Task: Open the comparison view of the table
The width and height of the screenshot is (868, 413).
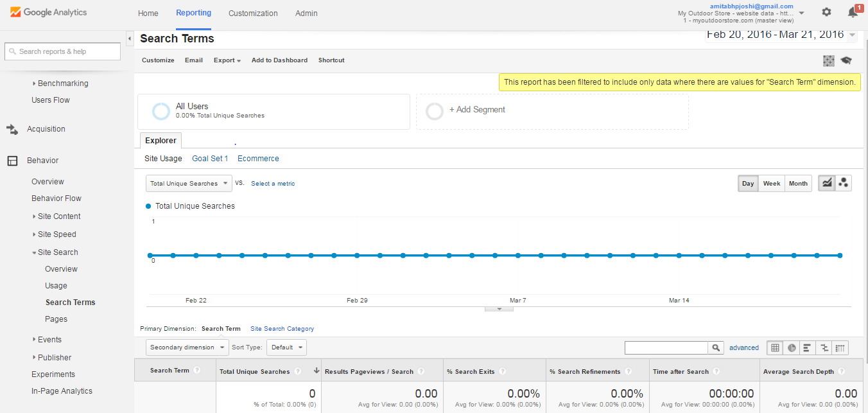Action: (824, 347)
